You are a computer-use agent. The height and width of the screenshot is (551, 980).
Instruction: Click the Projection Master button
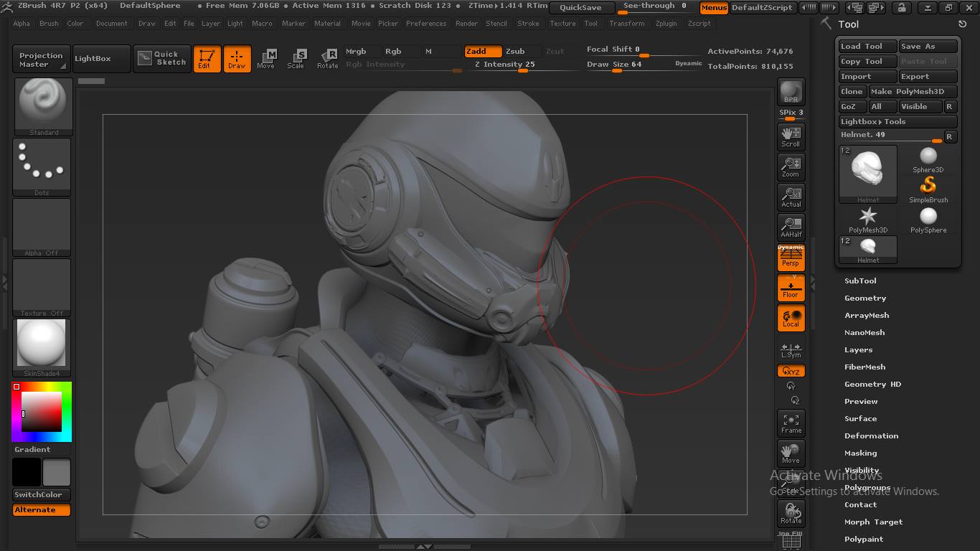tap(41, 60)
